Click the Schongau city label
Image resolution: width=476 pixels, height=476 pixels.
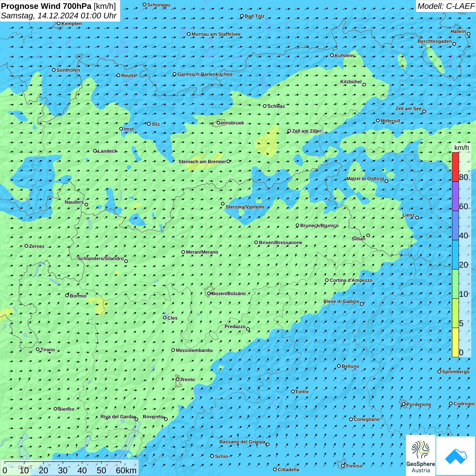159,5
